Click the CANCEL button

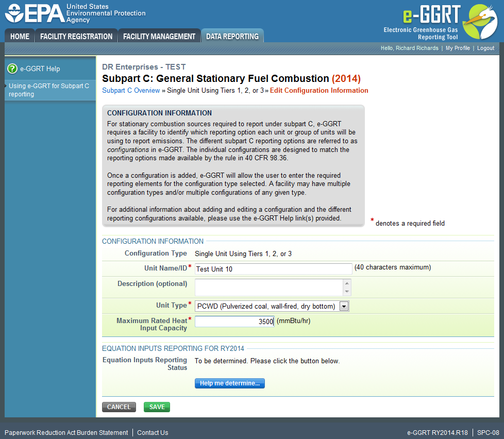119,407
